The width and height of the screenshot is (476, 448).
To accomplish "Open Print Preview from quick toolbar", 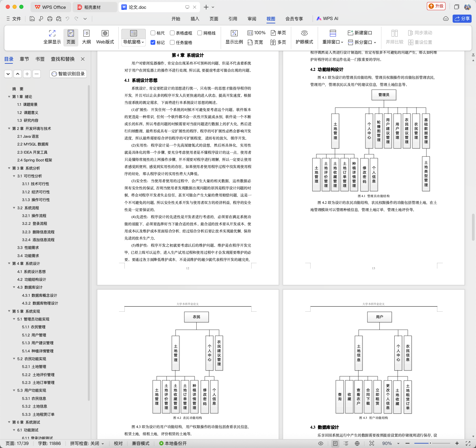I will tap(59, 19).
